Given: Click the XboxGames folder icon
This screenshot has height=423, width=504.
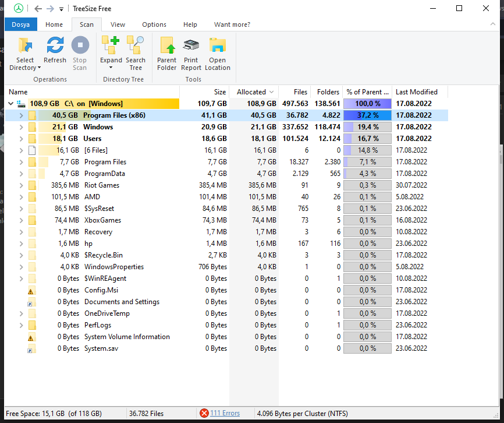Looking at the screenshot, I should click(x=32, y=220).
